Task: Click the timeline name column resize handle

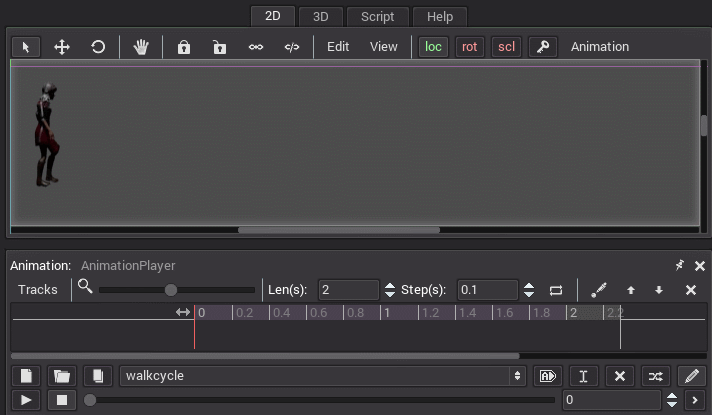Action: click(x=183, y=312)
